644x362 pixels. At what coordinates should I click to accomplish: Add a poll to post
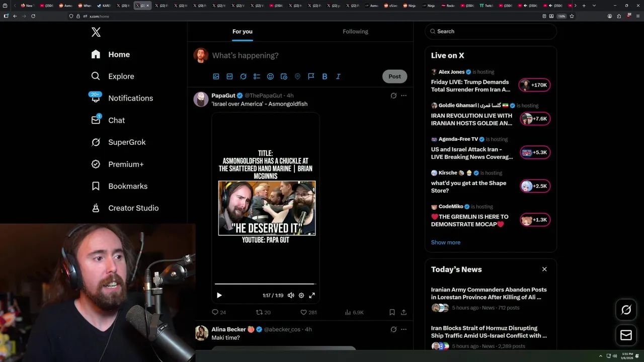[x=257, y=76]
